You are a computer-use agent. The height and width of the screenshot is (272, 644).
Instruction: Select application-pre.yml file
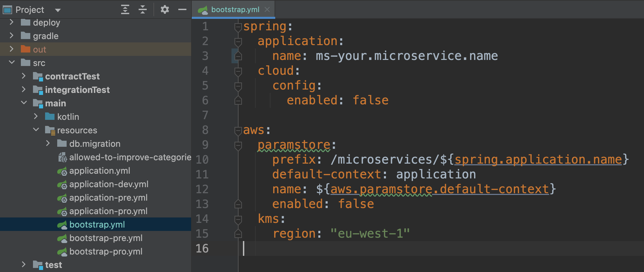[x=108, y=198]
